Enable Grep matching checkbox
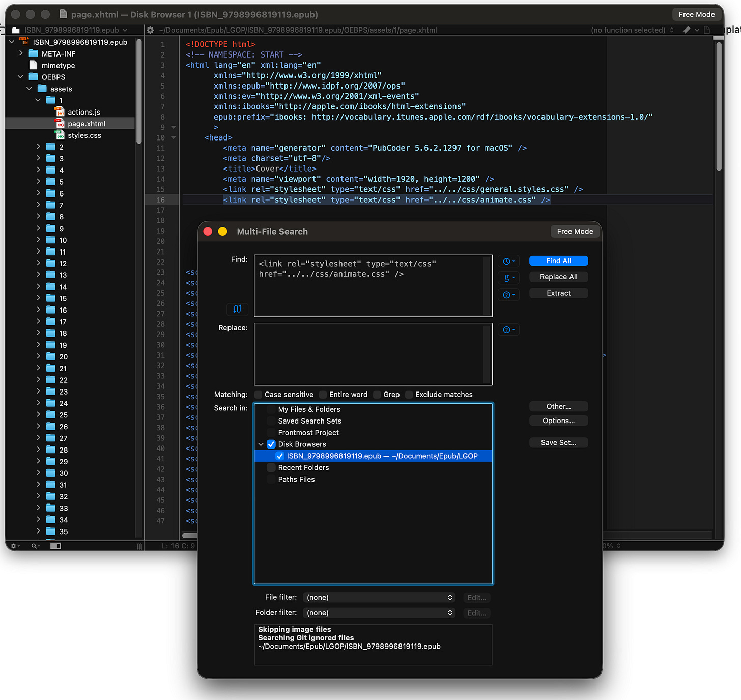 (x=377, y=395)
